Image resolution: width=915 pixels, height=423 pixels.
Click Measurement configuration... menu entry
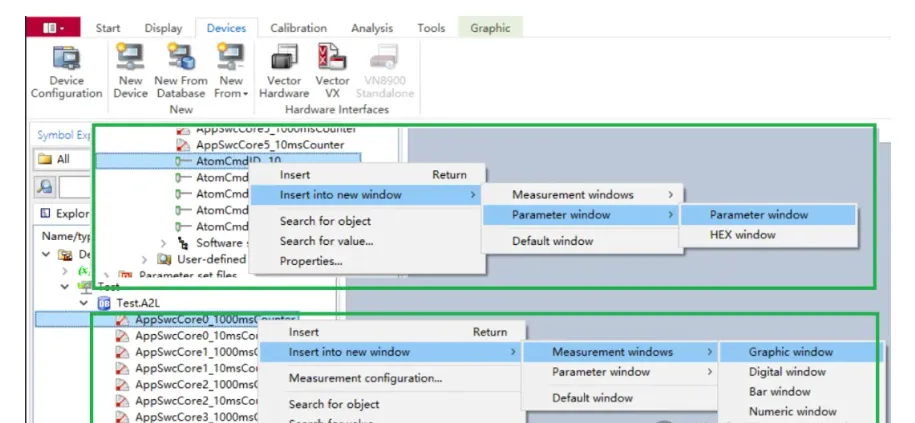click(365, 378)
